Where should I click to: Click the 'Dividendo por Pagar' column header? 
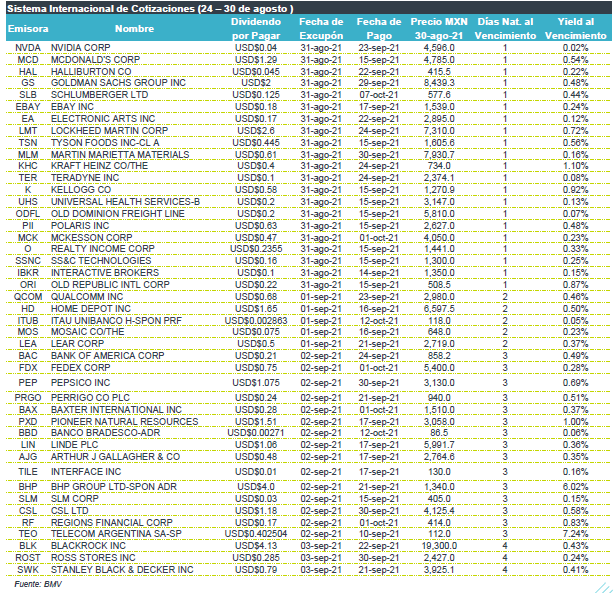(256, 29)
